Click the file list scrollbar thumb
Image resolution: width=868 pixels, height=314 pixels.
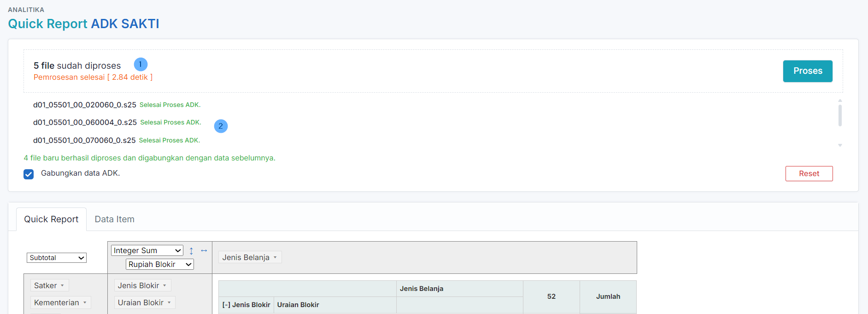839,115
